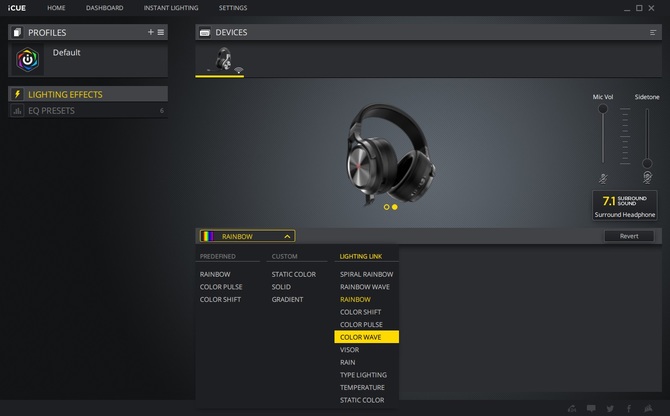
Task: Open the Home menu
Action: (56, 8)
